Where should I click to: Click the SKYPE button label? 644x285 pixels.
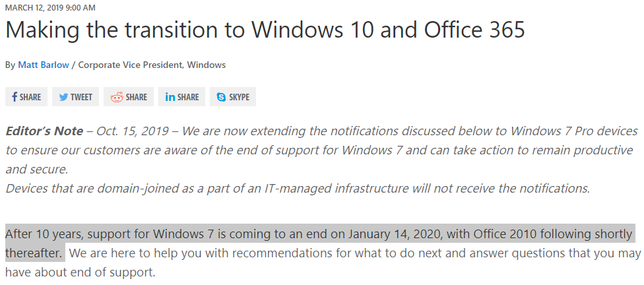[239, 98]
